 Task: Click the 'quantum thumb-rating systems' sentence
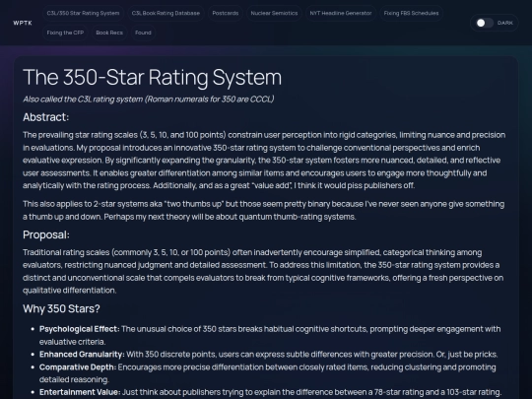pos(230,217)
